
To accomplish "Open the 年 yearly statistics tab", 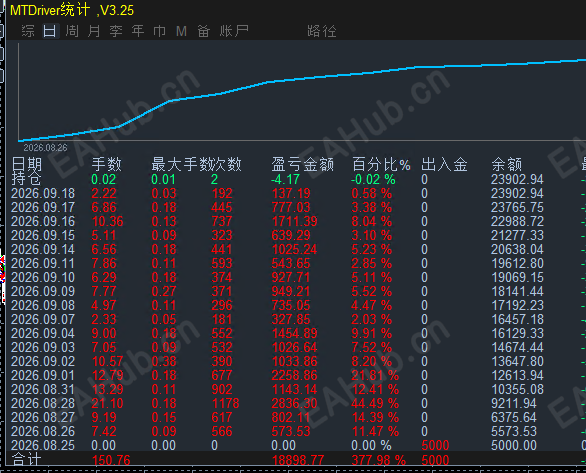I will (x=138, y=31).
